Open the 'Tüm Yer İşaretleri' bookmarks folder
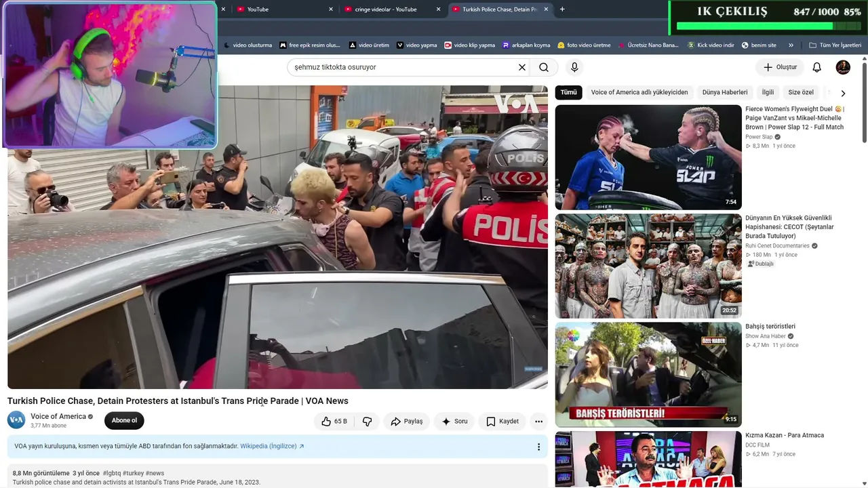 coord(835,45)
